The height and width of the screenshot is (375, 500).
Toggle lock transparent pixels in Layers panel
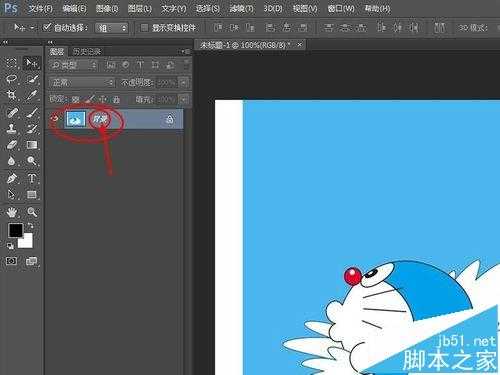[x=76, y=99]
